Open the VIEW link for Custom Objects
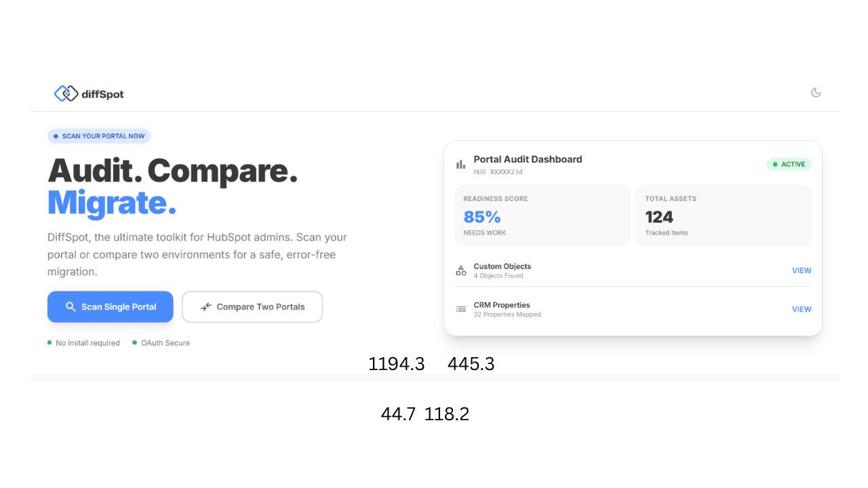The image size is (868, 488). (x=802, y=270)
